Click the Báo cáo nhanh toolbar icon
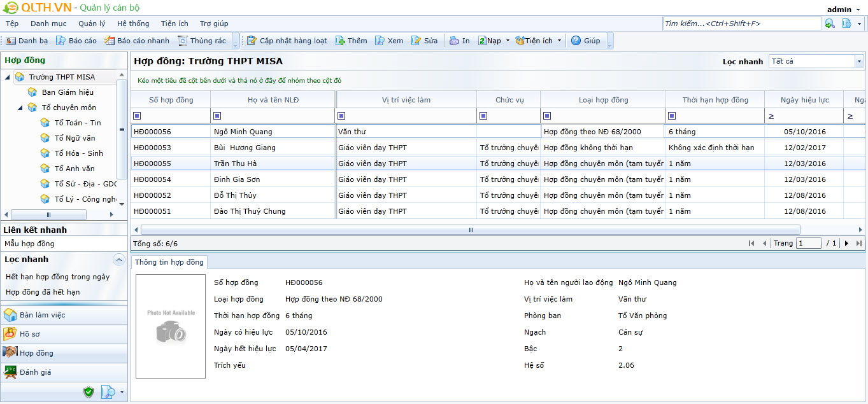The image size is (868, 404). pyautogui.click(x=110, y=41)
